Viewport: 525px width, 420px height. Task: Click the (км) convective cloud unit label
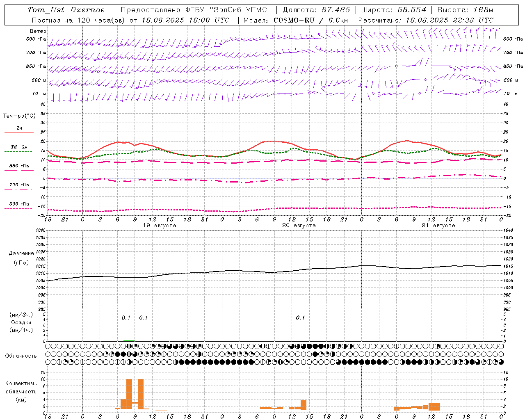[21, 399]
